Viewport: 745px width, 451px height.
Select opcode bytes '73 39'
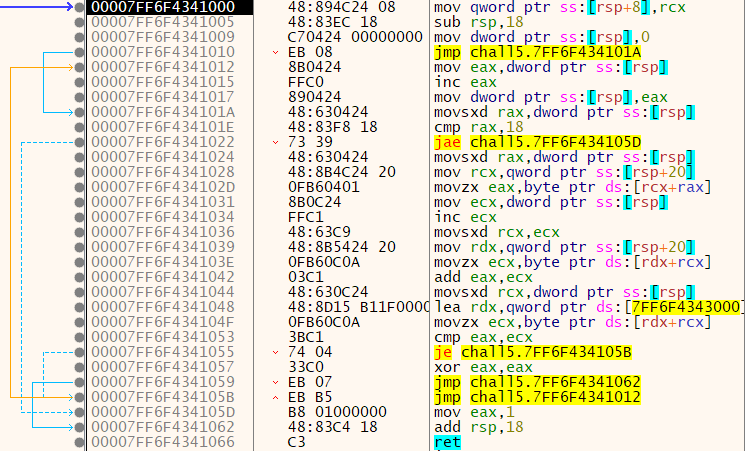pos(310,142)
